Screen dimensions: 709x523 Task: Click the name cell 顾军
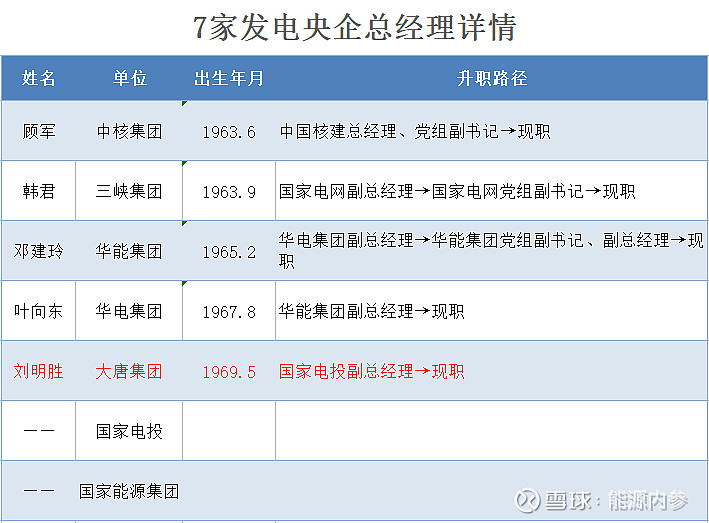(x=39, y=132)
